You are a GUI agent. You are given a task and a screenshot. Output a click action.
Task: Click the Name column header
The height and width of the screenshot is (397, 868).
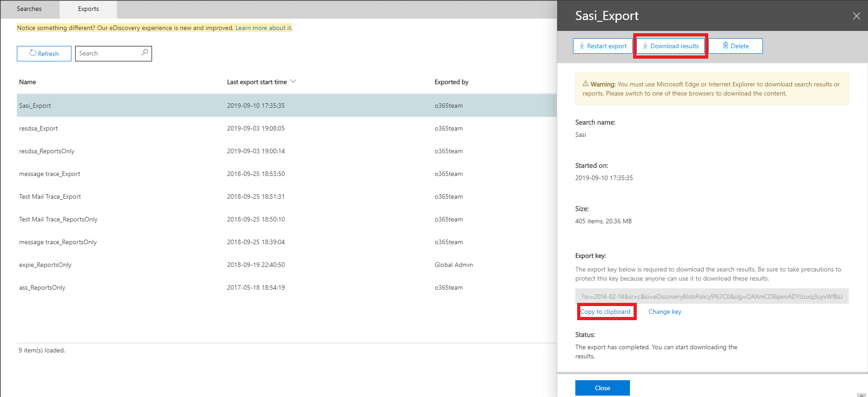pos(28,82)
